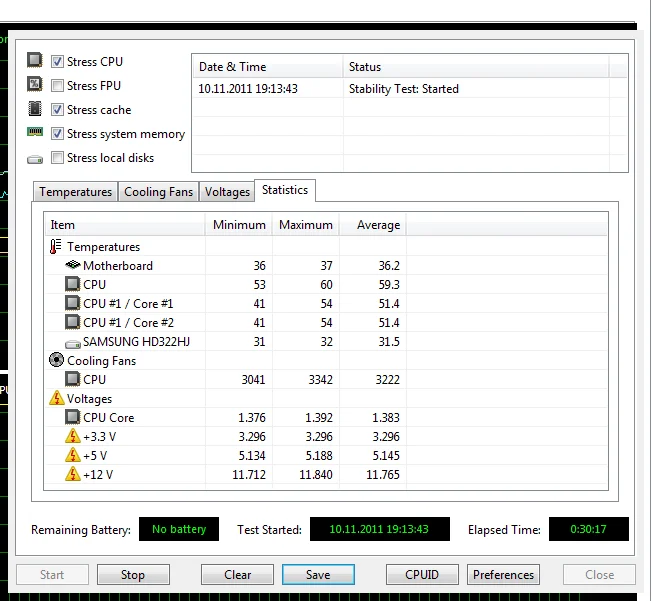Click the chip icon of CPU #1 / Core #2

pyautogui.click(x=72, y=322)
